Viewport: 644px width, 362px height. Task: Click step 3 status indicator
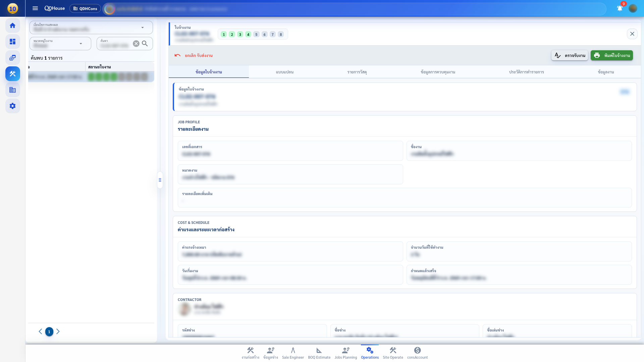tap(240, 34)
